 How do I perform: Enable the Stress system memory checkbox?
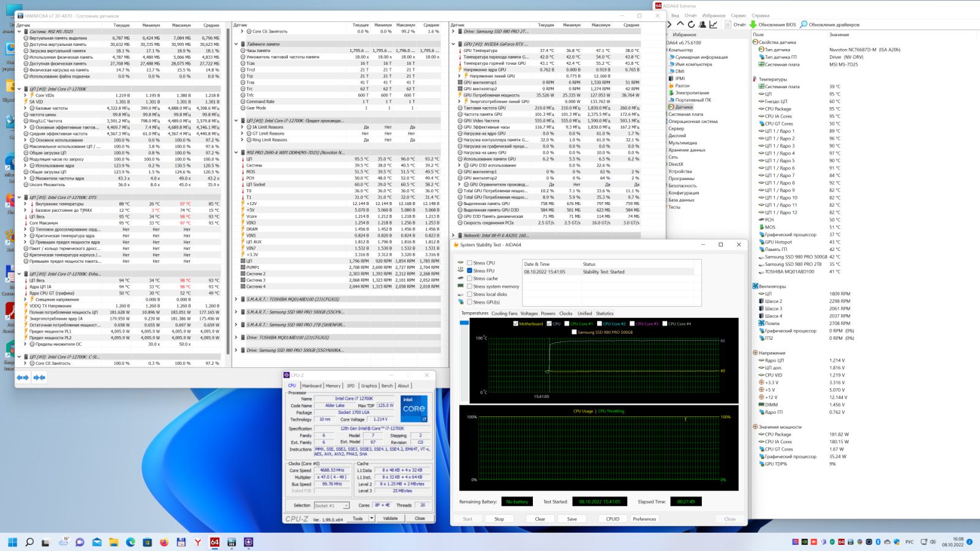[469, 287]
